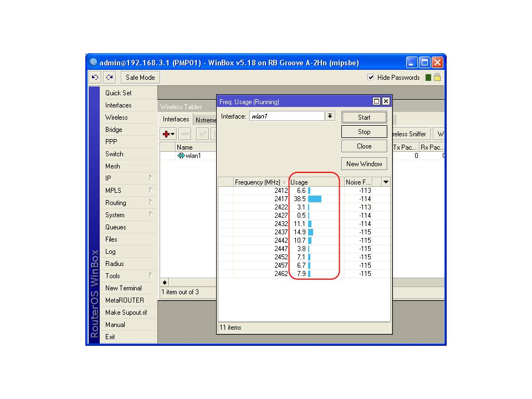
Task: Sort by Noise Floor column header
Action: (x=358, y=182)
